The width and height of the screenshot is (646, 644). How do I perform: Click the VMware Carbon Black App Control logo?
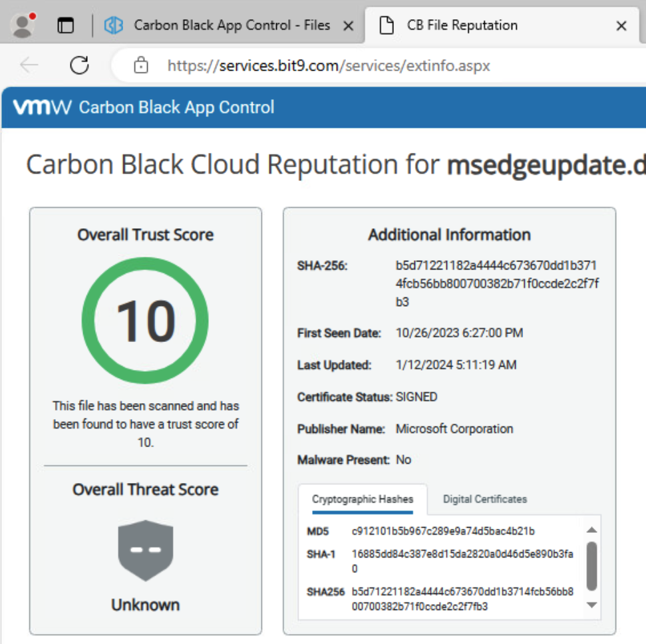[144, 108]
